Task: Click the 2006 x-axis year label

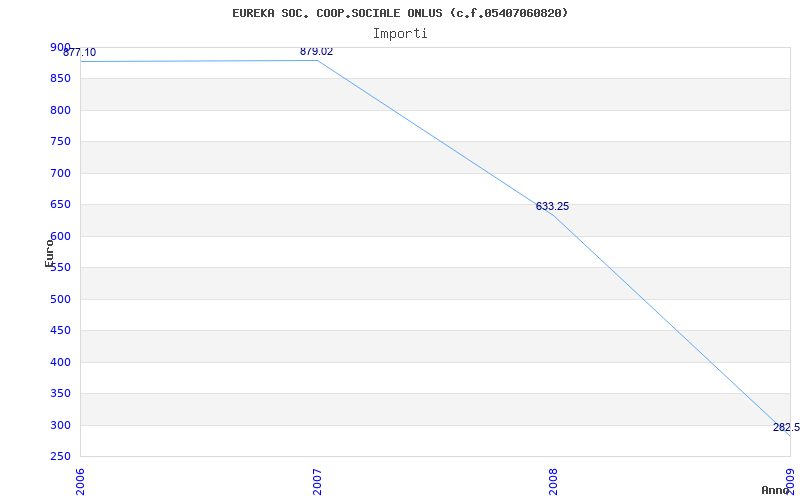Action: click(x=81, y=482)
